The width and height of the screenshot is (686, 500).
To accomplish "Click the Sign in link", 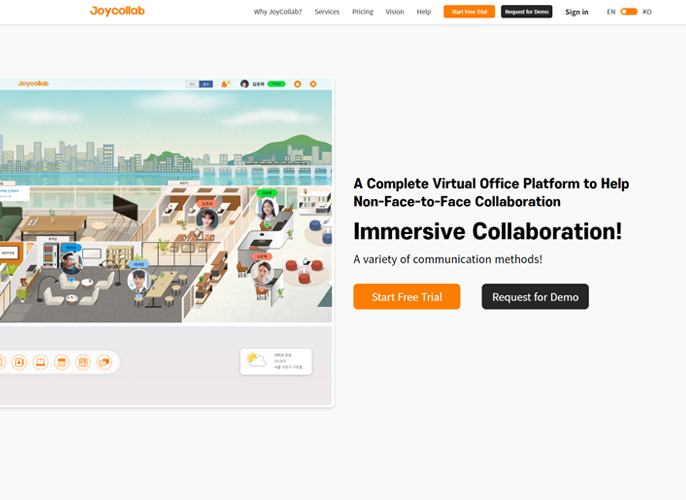I will [577, 12].
